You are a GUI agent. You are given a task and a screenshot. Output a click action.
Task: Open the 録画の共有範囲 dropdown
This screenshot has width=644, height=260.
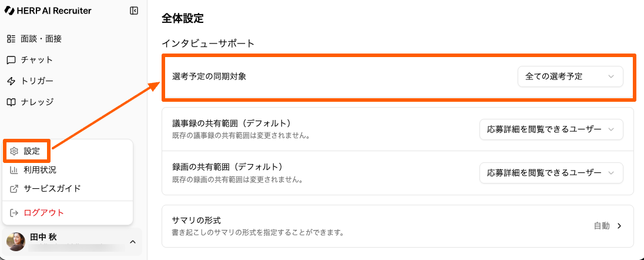pos(551,173)
